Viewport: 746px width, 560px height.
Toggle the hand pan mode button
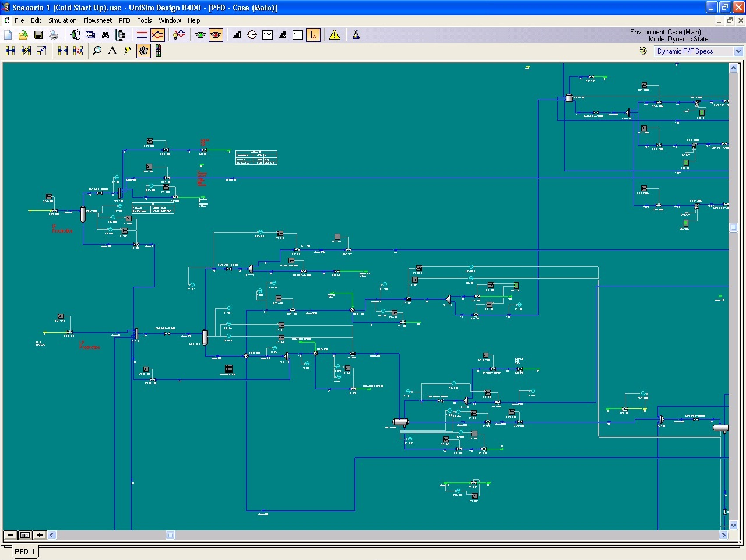tap(143, 51)
